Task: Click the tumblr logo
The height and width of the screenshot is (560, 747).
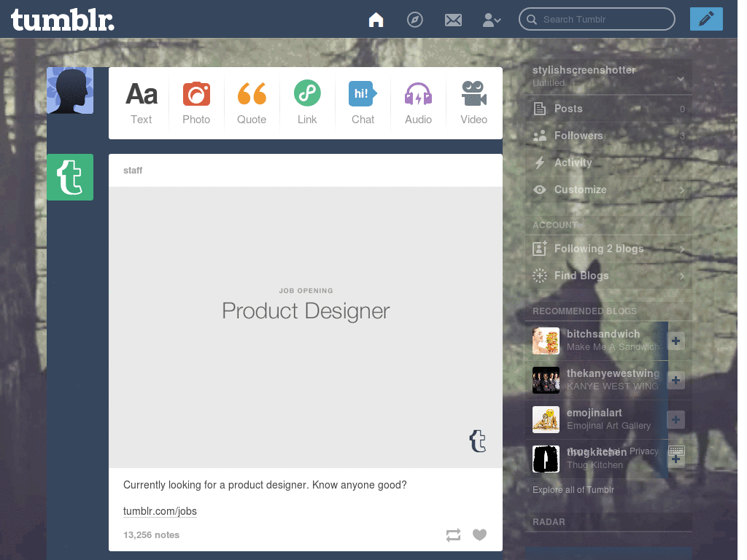Action: click(63, 20)
